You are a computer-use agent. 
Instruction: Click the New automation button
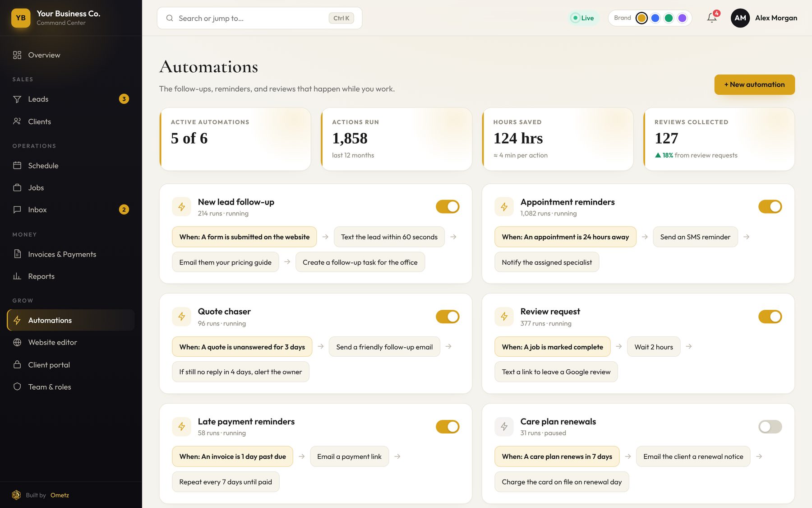(754, 84)
